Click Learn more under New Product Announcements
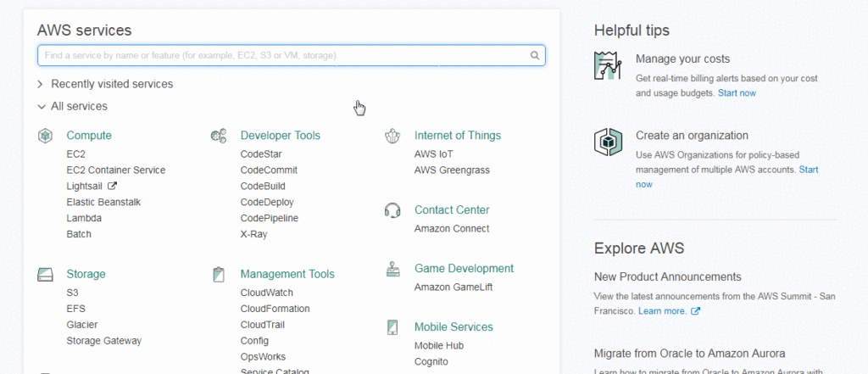 point(663,311)
